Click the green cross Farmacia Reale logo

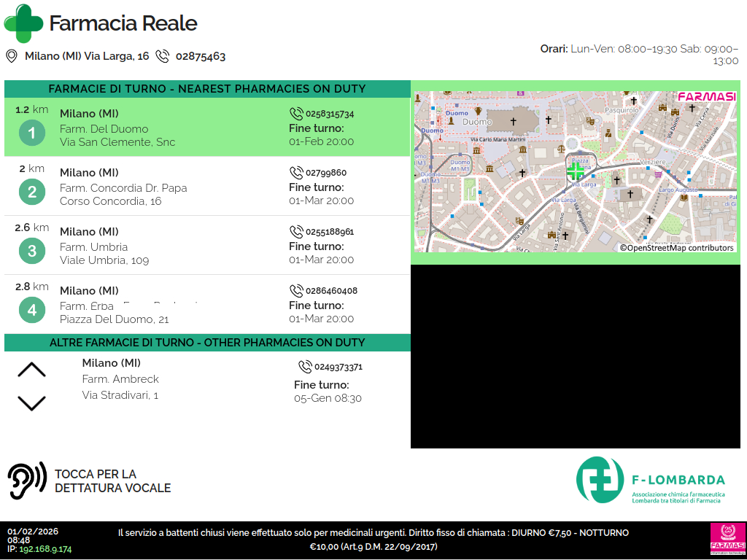point(23,23)
